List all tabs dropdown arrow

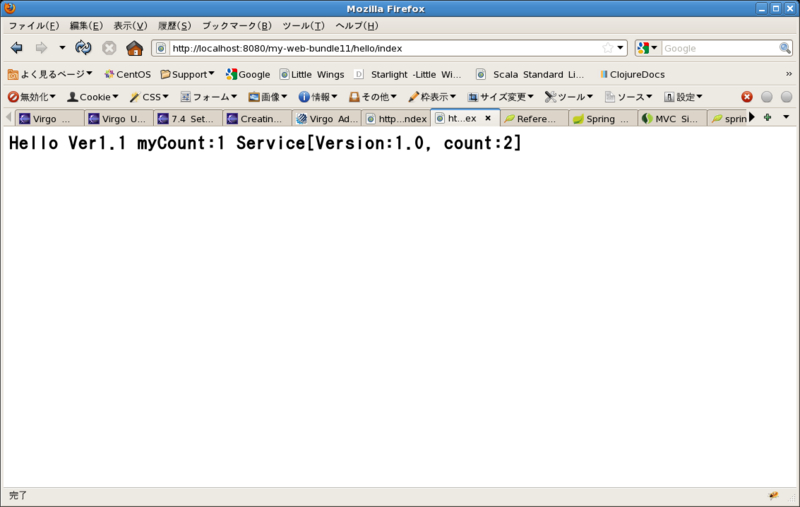pyautogui.click(x=786, y=117)
